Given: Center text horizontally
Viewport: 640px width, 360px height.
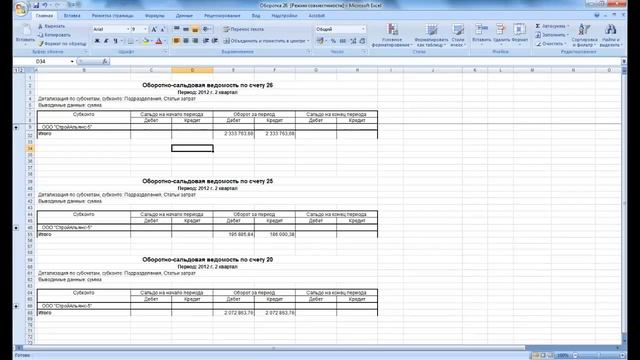Looking at the screenshot, I should [x=186, y=41].
